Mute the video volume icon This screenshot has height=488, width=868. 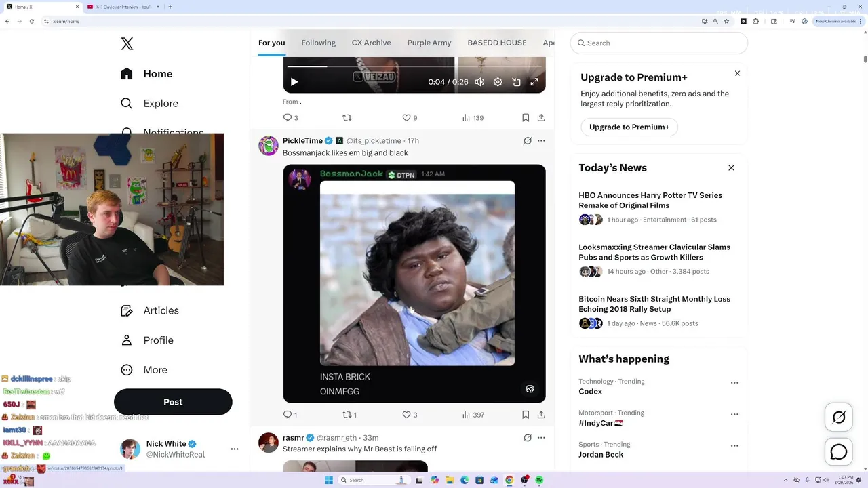point(479,82)
